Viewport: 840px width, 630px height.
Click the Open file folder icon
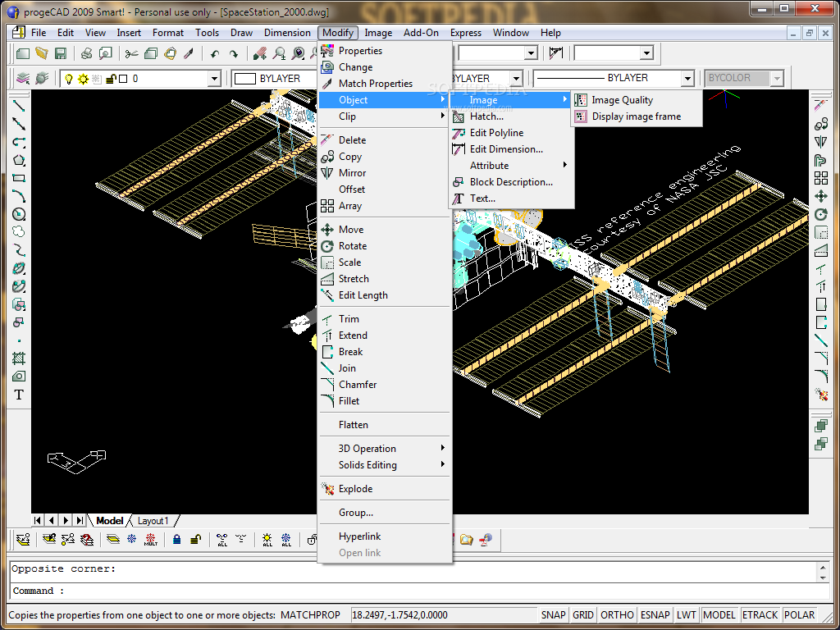41,53
